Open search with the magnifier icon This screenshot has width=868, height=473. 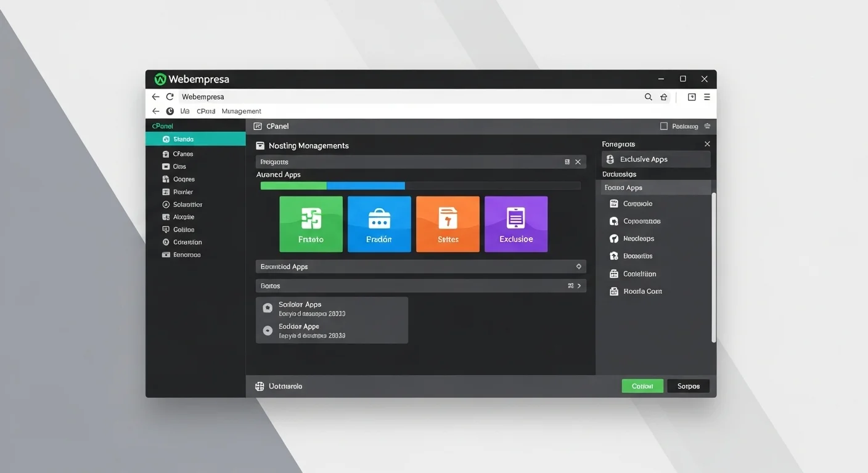click(649, 97)
